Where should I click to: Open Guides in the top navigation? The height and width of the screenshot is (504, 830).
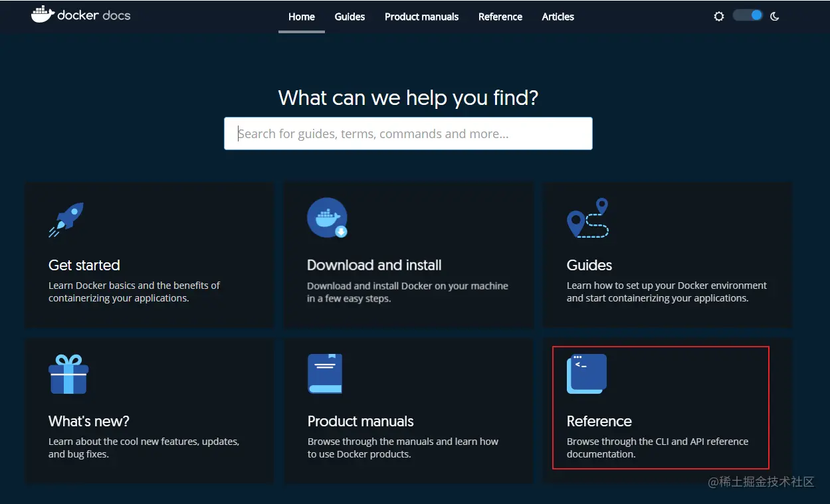[x=350, y=17]
